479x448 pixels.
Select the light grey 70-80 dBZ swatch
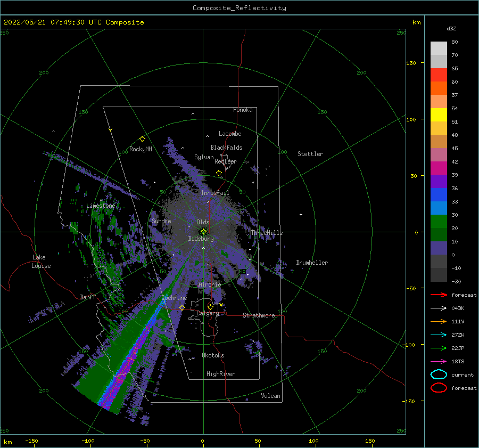pyautogui.click(x=439, y=48)
